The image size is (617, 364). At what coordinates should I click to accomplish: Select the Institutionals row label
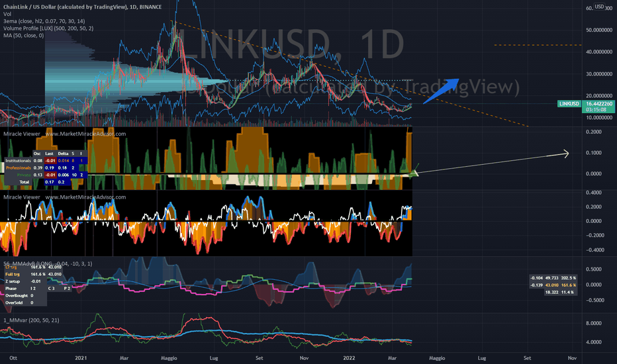(x=18, y=161)
